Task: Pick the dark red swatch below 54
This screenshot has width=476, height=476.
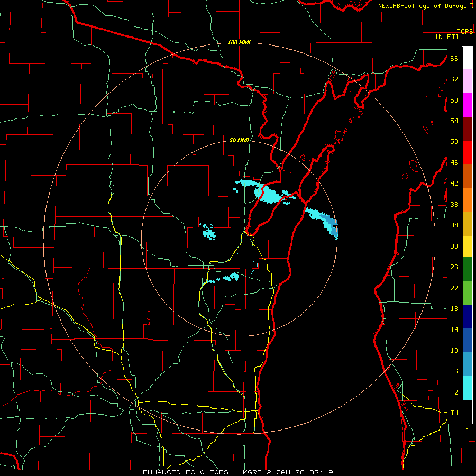Action: [467, 129]
